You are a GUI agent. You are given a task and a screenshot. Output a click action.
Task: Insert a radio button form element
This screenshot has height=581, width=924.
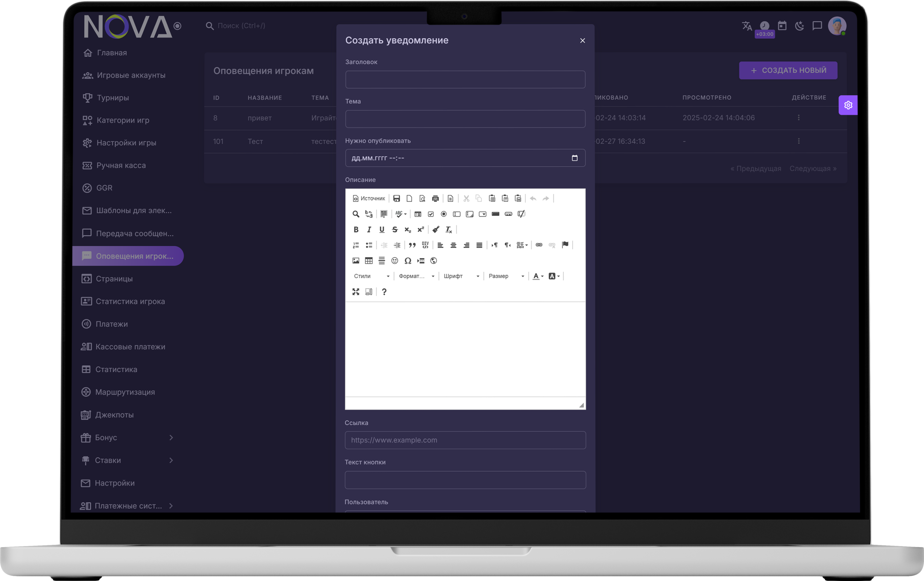[x=444, y=214]
